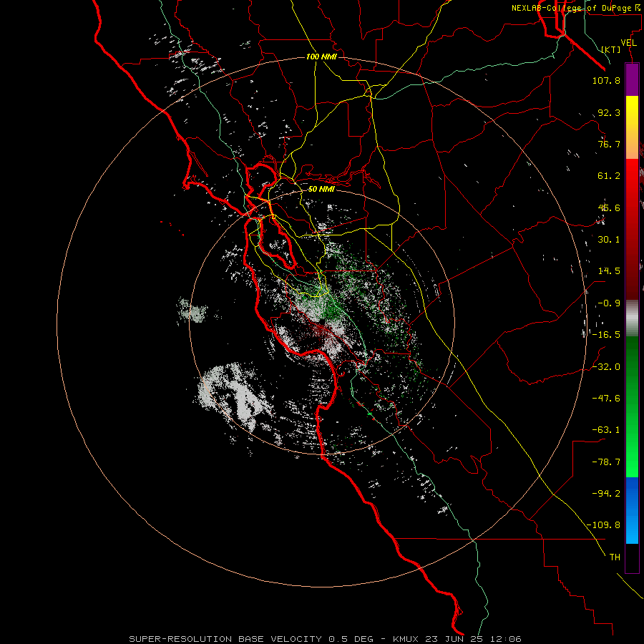The width and height of the screenshot is (644, 644).
Task: Click the -47.6 velocity scale value
Action: (606, 399)
